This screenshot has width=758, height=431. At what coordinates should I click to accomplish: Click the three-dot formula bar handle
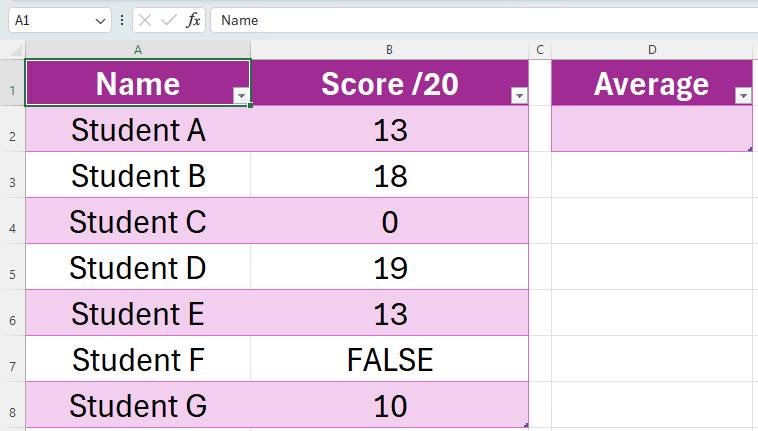(122, 20)
